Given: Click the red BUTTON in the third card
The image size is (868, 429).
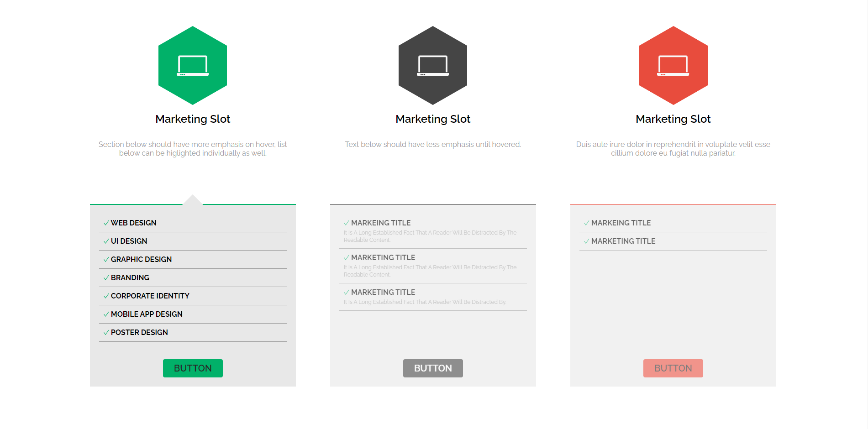Looking at the screenshot, I should [x=673, y=368].
